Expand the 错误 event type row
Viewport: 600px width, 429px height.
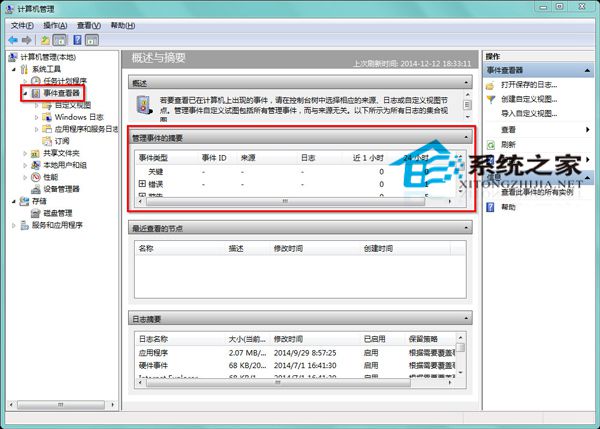pos(142,184)
